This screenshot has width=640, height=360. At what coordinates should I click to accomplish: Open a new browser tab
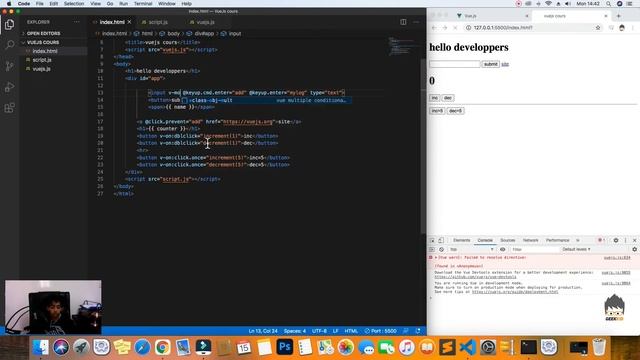tap(618, 16)
